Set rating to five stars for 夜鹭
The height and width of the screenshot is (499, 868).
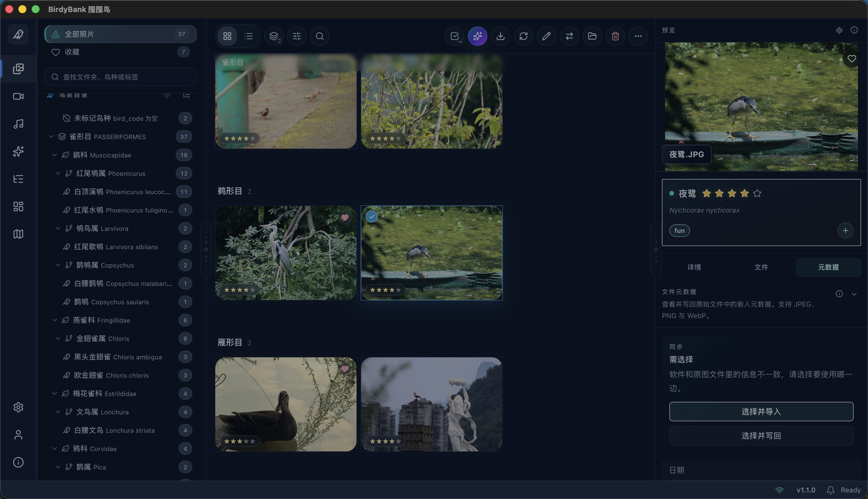coord(757,193)
